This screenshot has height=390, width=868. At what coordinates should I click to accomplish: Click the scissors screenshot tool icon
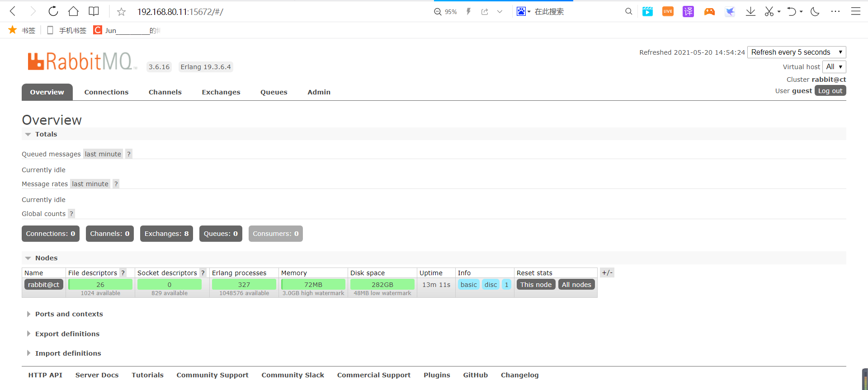[x=769, y=12]
